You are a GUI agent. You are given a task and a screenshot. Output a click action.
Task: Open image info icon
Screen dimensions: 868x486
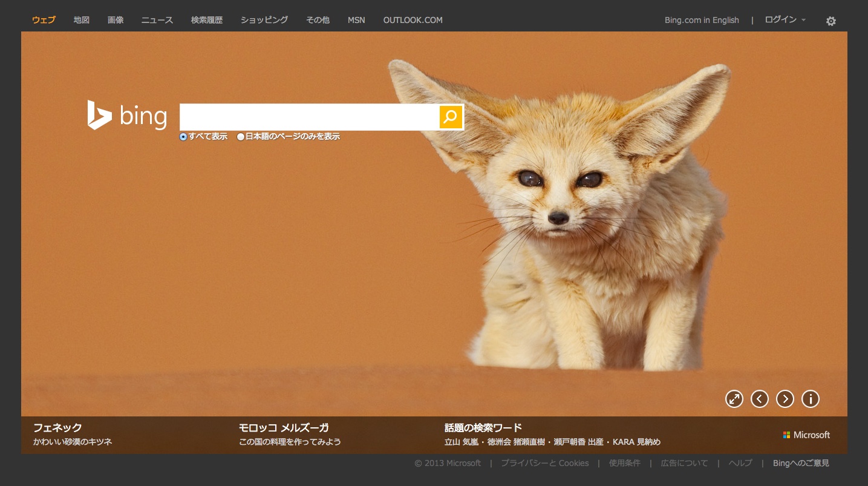point(810,399)
